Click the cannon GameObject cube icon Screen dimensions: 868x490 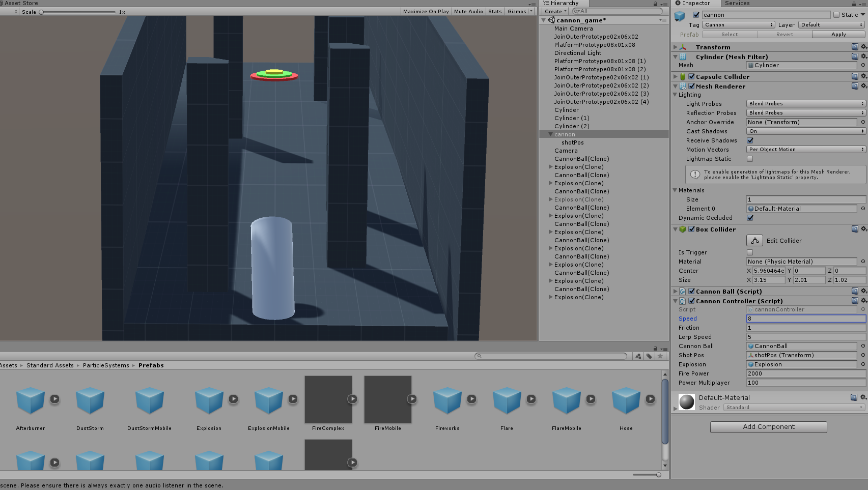tap(680, 16)
